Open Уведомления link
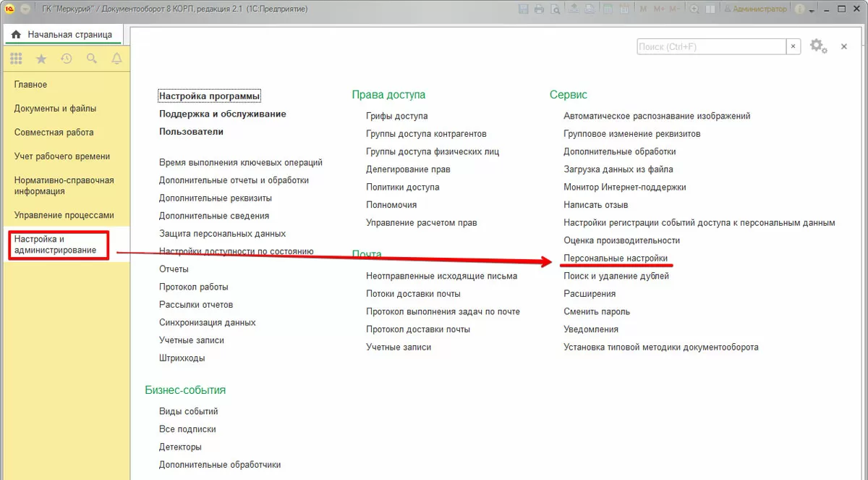Image resolution: width=868 pixels, height=480 pixels. [592, 329]
